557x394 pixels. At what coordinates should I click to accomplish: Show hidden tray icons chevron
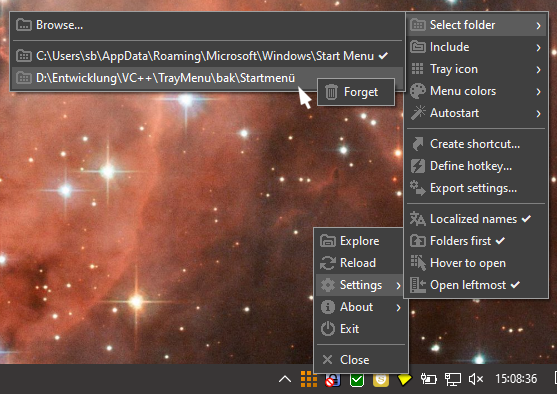point(285,379)
